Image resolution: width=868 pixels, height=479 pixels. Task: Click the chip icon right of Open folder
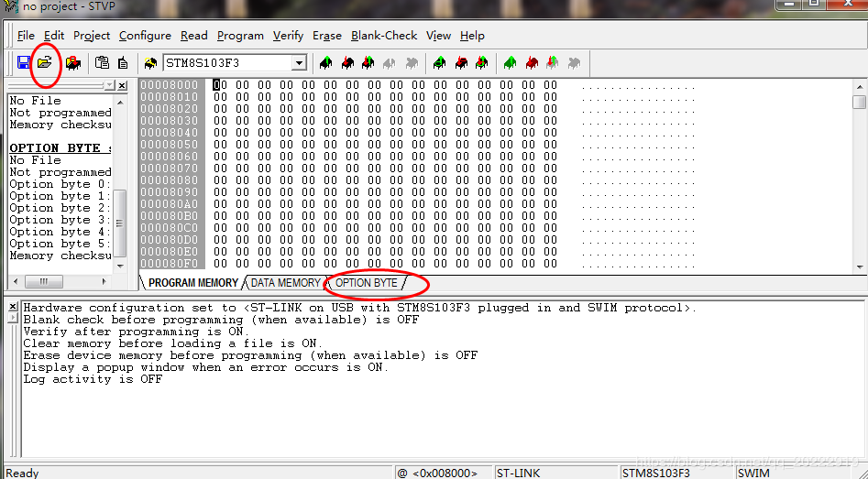pos(73,63)
